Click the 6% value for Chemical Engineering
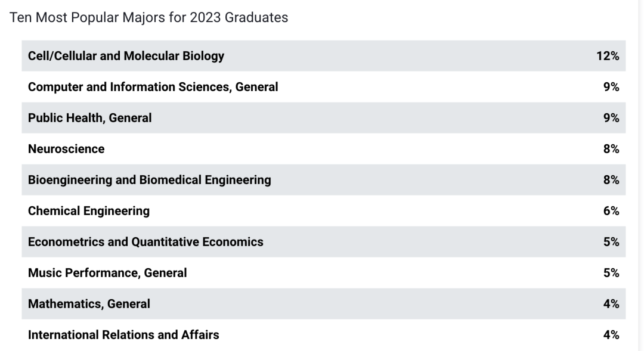Image resolution: width=644 pixels, height=351 pixels. pyautogui.click(x=611, y=211)
